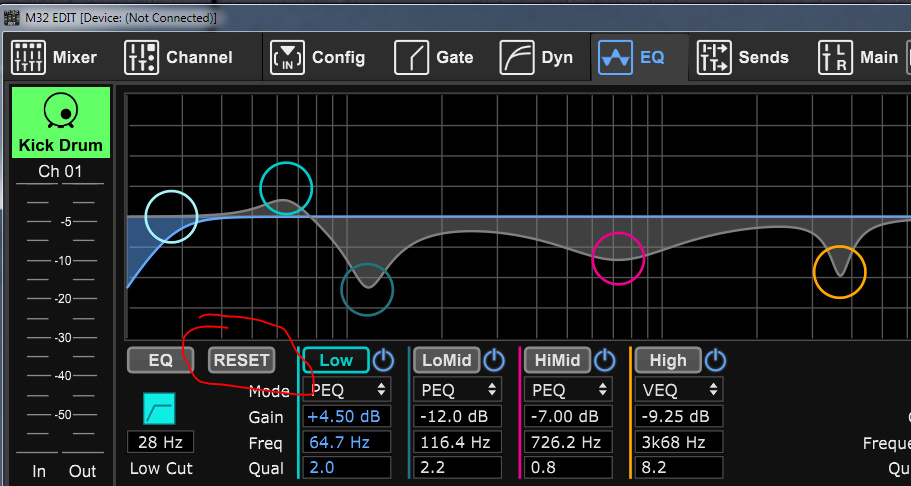Open the High band VEQ mode dropdown

[679, 389]
